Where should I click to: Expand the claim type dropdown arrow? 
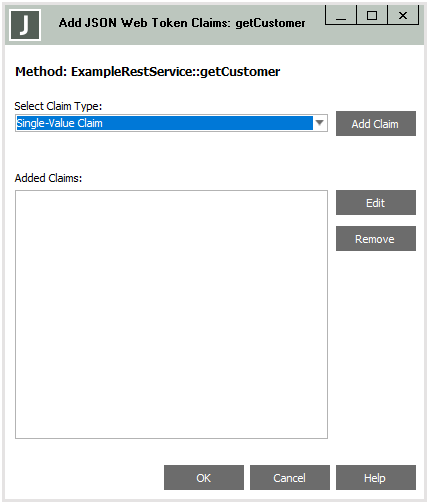click(320, 123)
